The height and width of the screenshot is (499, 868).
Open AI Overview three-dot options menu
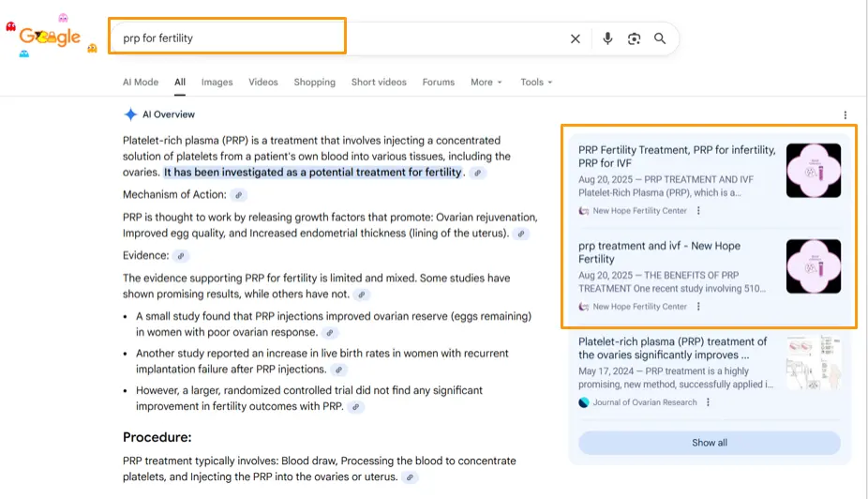pyautogui.click(x=845, y=115)
